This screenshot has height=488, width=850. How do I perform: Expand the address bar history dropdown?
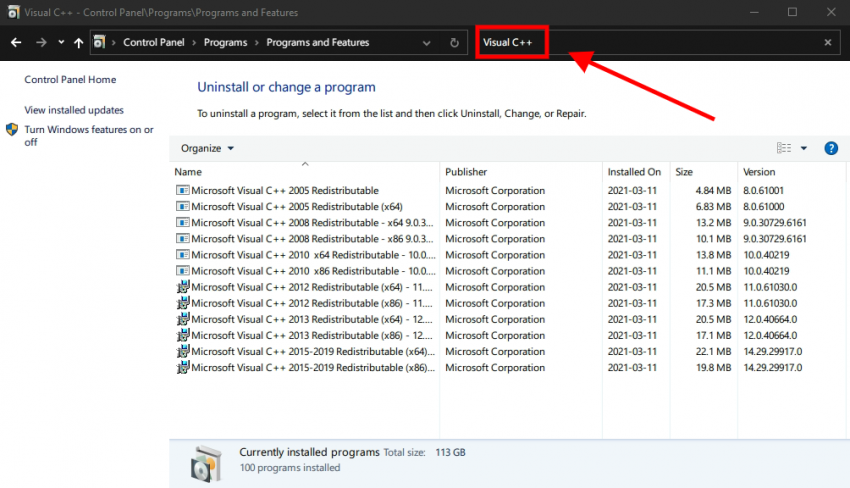pyautogui.click(x=427, y=43)
